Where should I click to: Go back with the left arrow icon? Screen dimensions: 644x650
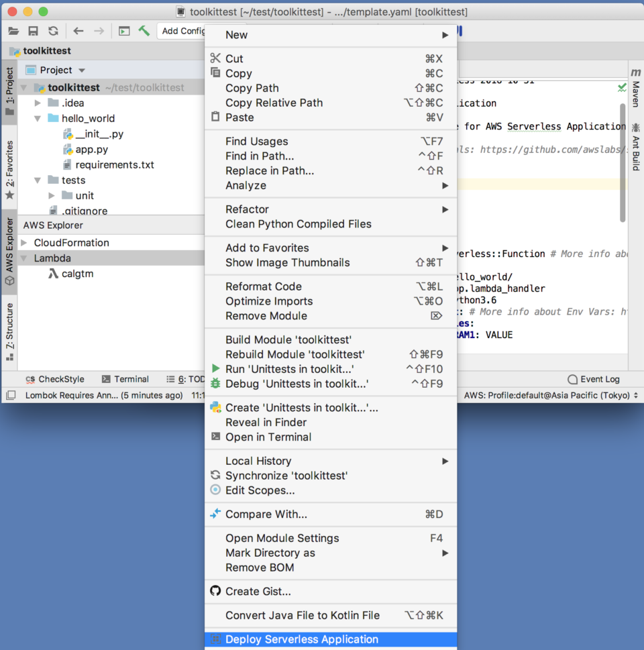coord(78,31)
